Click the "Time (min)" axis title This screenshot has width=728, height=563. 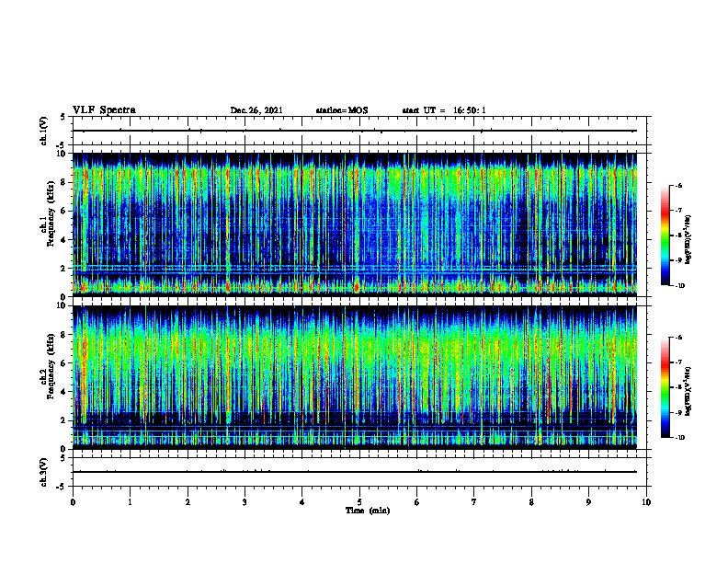[368, 511]
